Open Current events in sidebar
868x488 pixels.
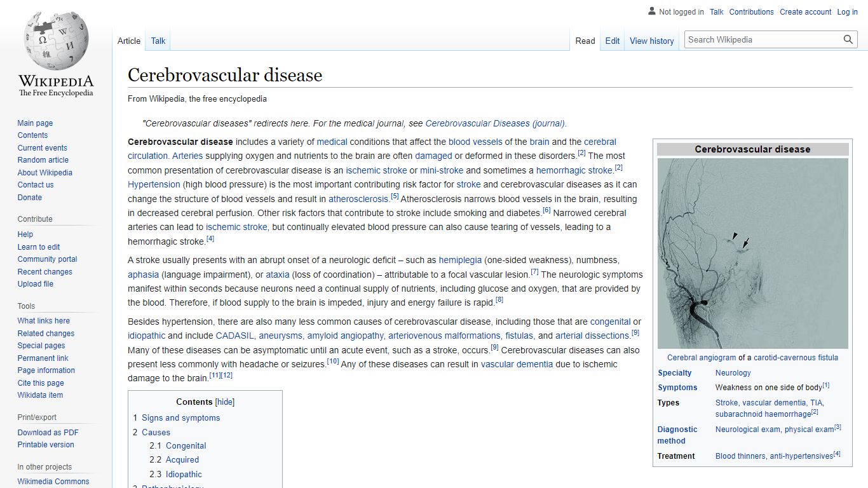[x=42, y=148]
